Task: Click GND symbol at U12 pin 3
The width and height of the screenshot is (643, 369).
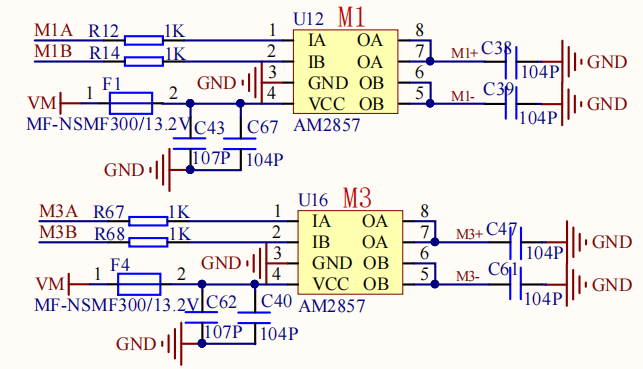Action: coord(252,83)
